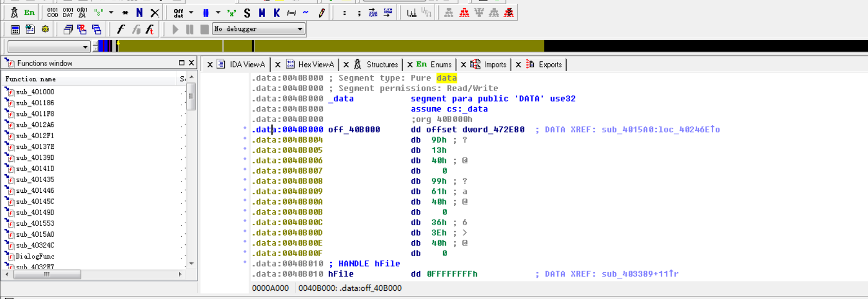Click the colon comment icon
Image resolution: width=868 pixels, height=299 pixels.
[345, 13]
